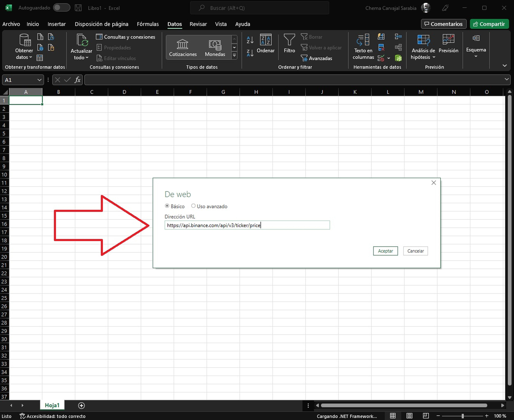The height and width of the screenshot is (420, 514).
Task: Open the Data Validation dropdown arrow
Action: (x=389, y=58)
